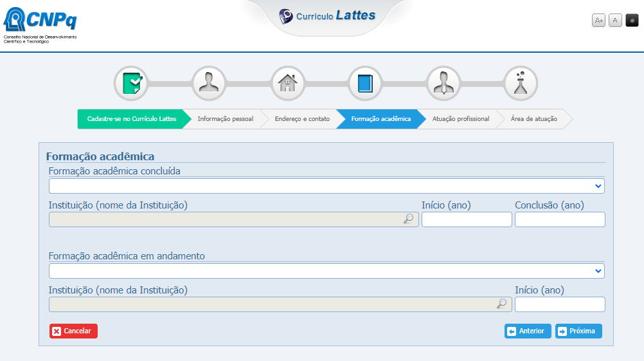
Task: Toggle high contrast mode
Action: point(632,21)
